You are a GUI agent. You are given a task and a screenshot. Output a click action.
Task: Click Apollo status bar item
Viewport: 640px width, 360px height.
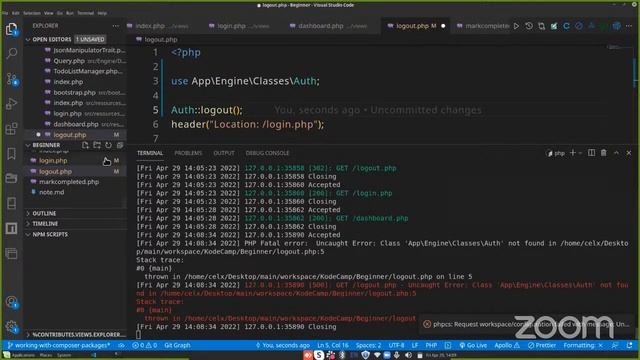(x=507, y=345)
